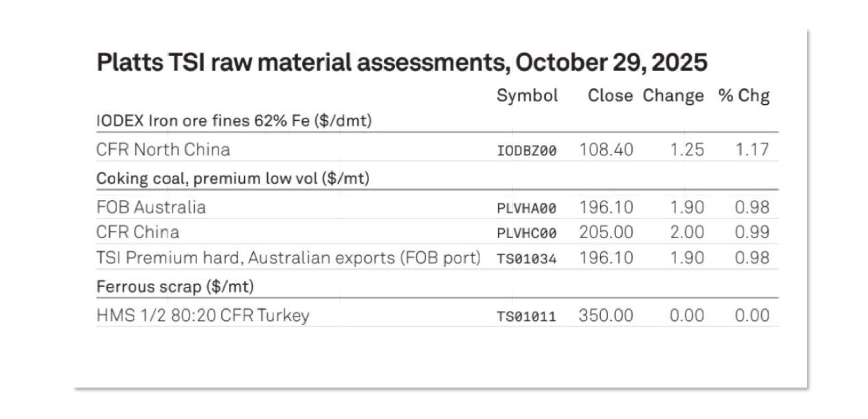This screenshot has height=419, width=868.
Task: Select the IODBZ00 symbol code
Action: (x=527, y=151)
